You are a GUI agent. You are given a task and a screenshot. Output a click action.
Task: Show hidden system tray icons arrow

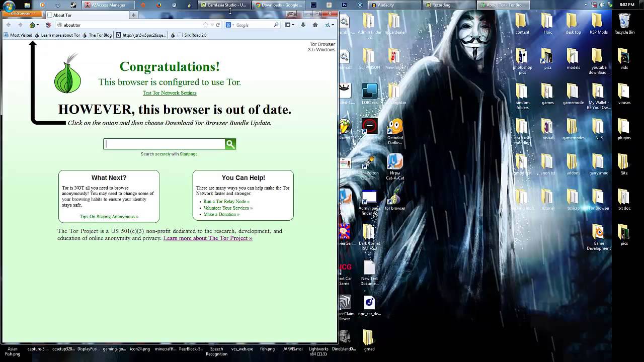[x=586, y=5]
